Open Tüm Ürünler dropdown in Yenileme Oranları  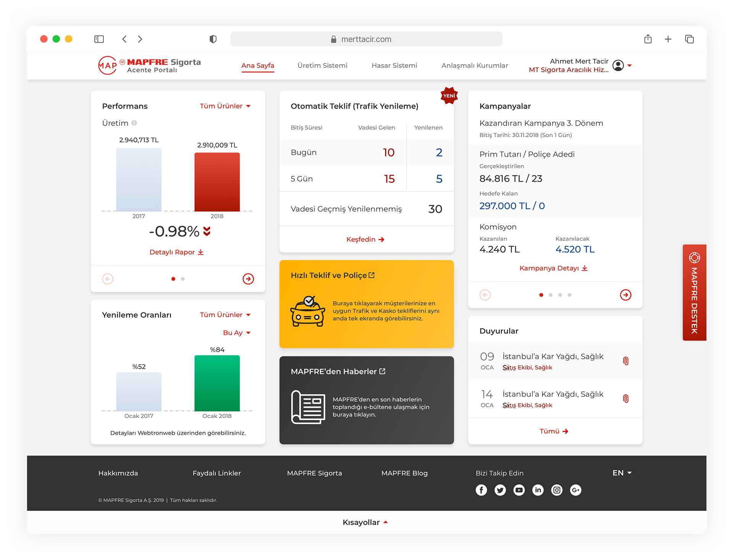225,315
